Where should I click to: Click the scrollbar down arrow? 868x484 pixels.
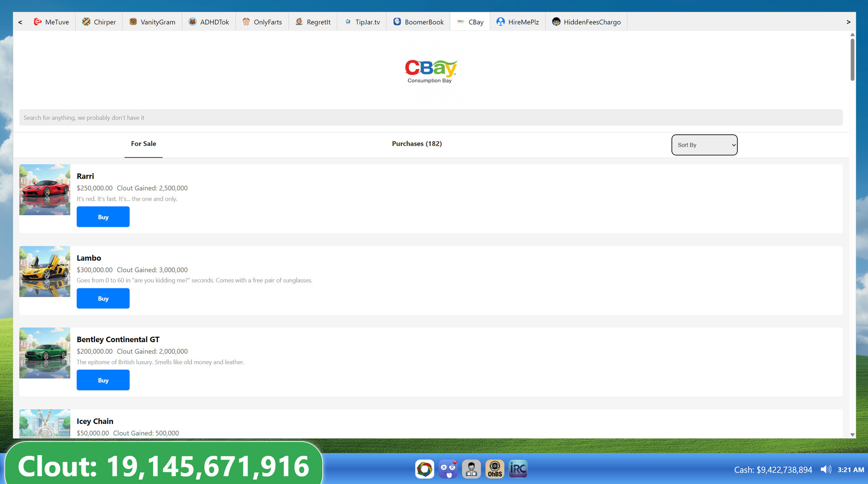pyautogui.click(x=852, y=435)
